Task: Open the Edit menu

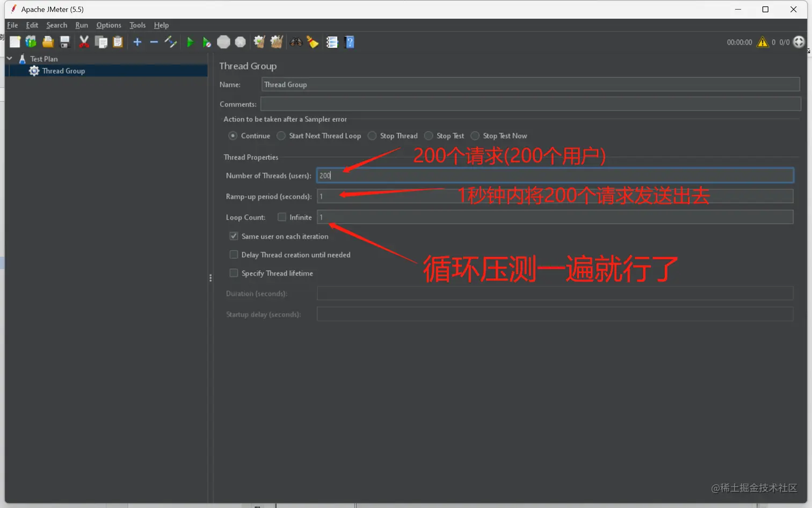Action: 32,25
